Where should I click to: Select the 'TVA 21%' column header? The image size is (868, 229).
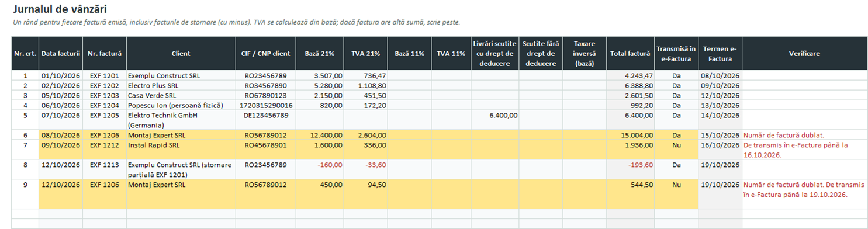365,53
